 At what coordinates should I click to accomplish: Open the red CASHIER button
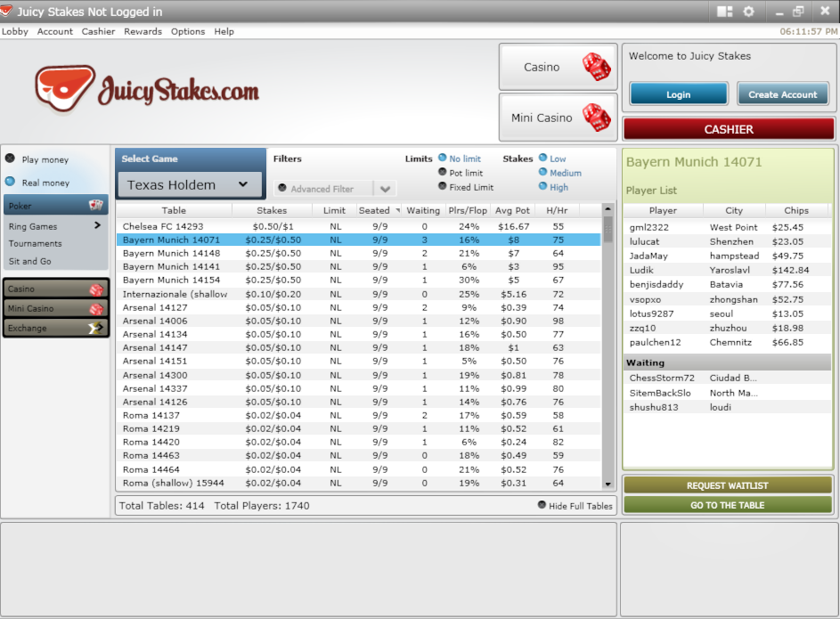point(729,129)
